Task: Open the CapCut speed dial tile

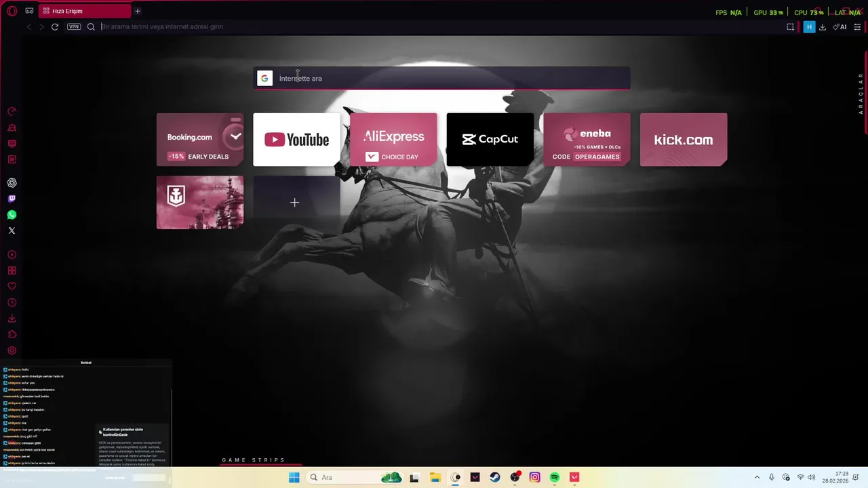Action: point(490,140)
